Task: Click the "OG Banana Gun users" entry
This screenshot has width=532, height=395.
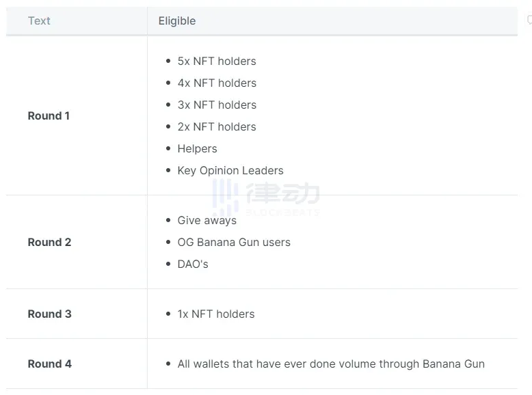Action: pos(234,242)
